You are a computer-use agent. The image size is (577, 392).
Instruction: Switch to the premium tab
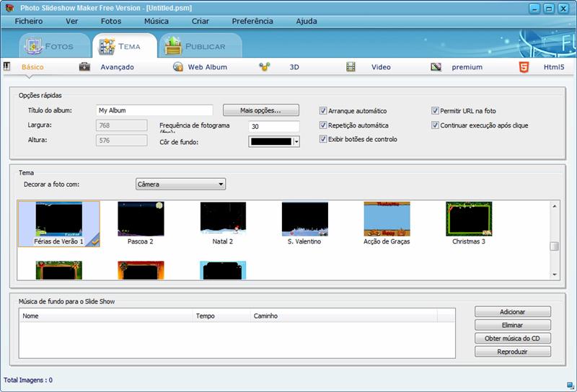(467, 67)
